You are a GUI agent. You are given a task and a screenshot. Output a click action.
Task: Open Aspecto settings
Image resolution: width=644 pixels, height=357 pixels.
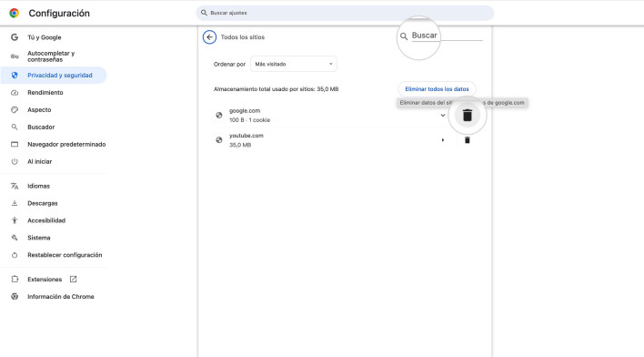[x=39, y=110]
